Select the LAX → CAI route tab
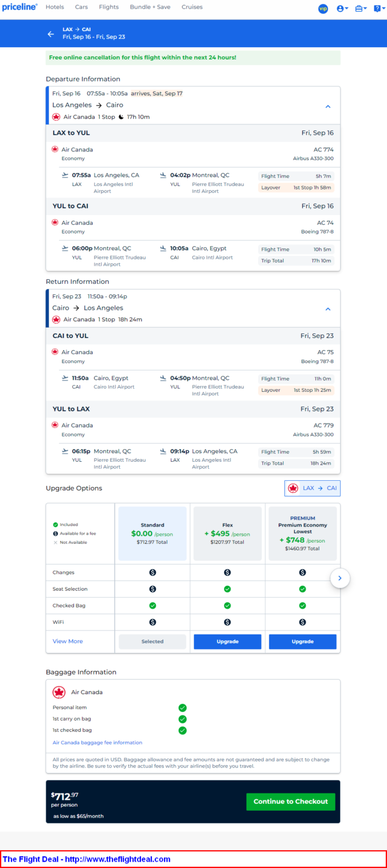The height and width of the screenshot is (868, 387). (312, 488)
